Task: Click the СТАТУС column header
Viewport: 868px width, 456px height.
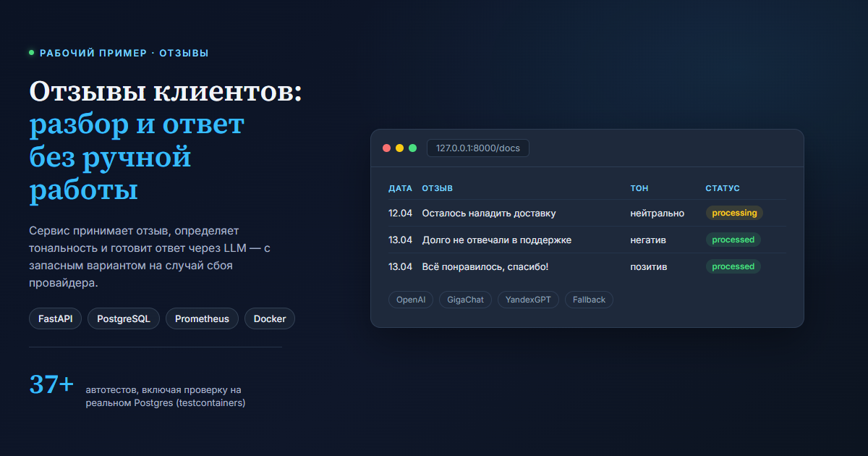Action: coord(723,188)
